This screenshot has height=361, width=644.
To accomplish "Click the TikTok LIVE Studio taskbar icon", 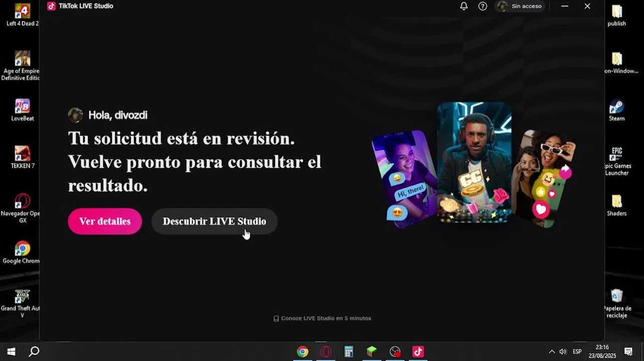I will pyautogui.click(x=418, y=352).
